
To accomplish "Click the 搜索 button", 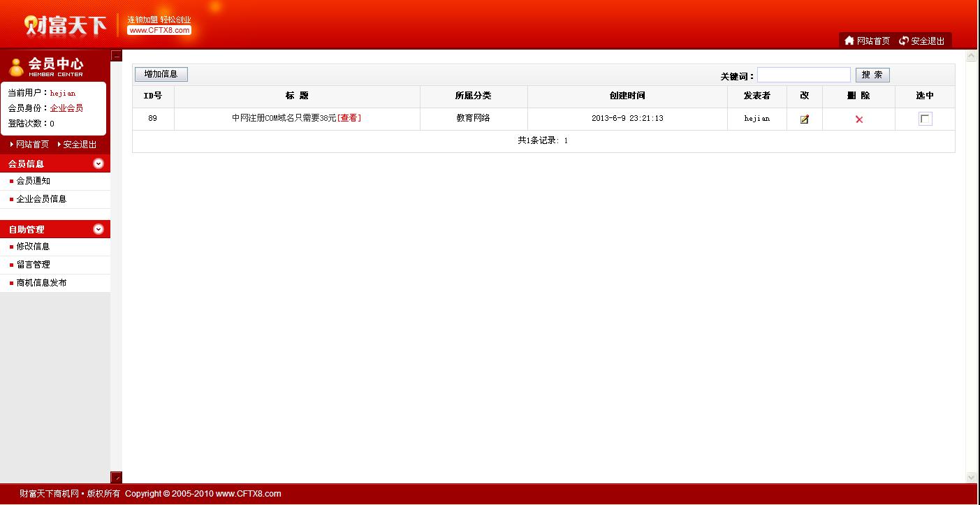I will pos(872,75).
